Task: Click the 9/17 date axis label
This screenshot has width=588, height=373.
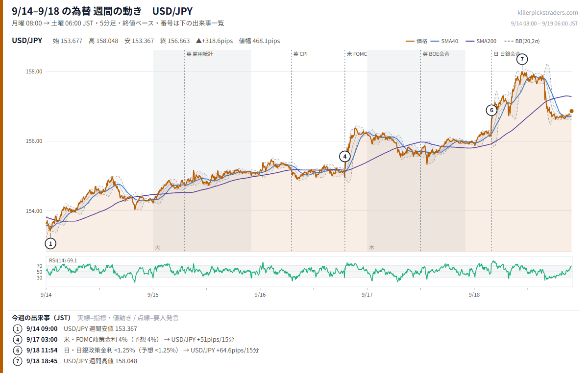Action: (367, 295)
